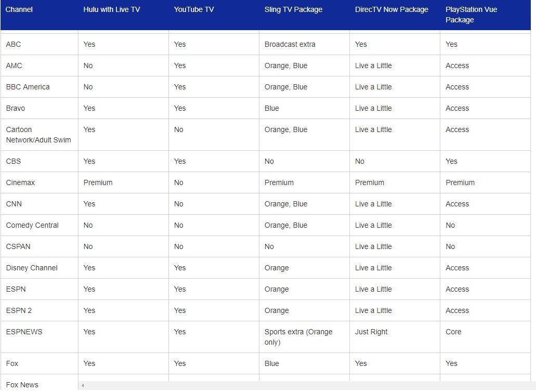Click the CNN channel name

coord(14,204)
